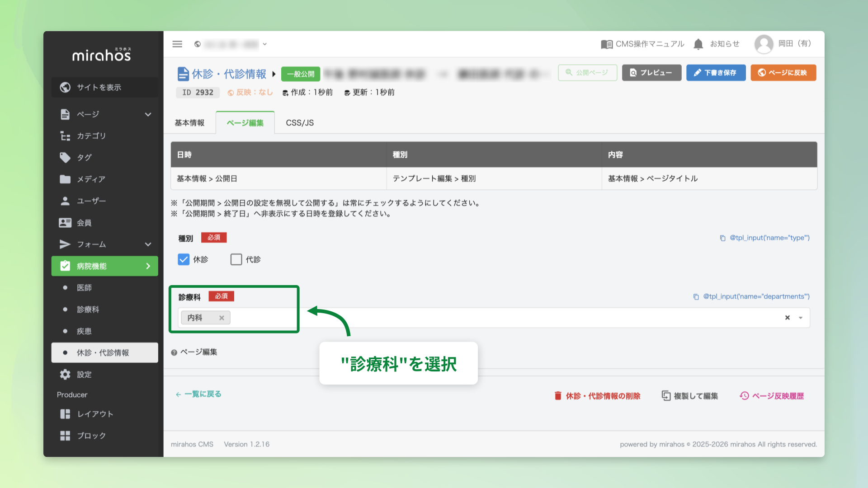Click the サイトを表示 sidebar button
Viewport: 868px width, 488px height.
[x=104, y=87]
